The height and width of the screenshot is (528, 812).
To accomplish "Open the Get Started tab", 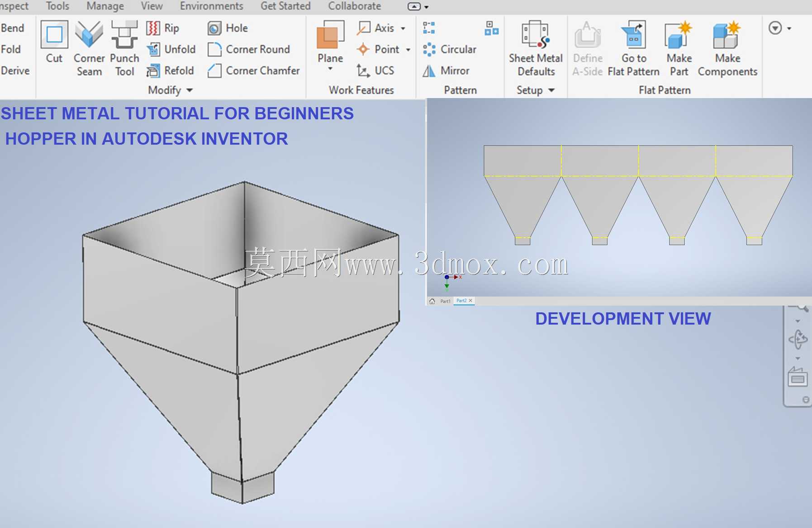I will pos(285,6).
